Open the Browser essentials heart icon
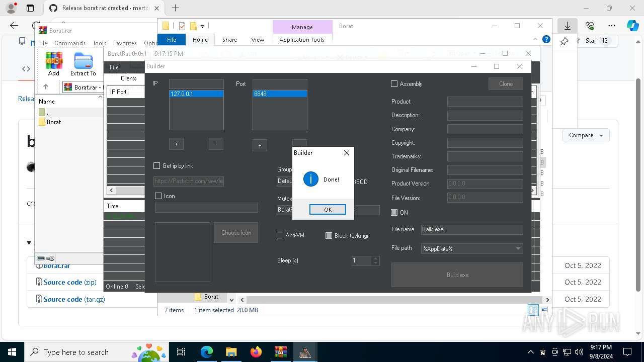The image size is (644, 362). [x=590, y=26]
